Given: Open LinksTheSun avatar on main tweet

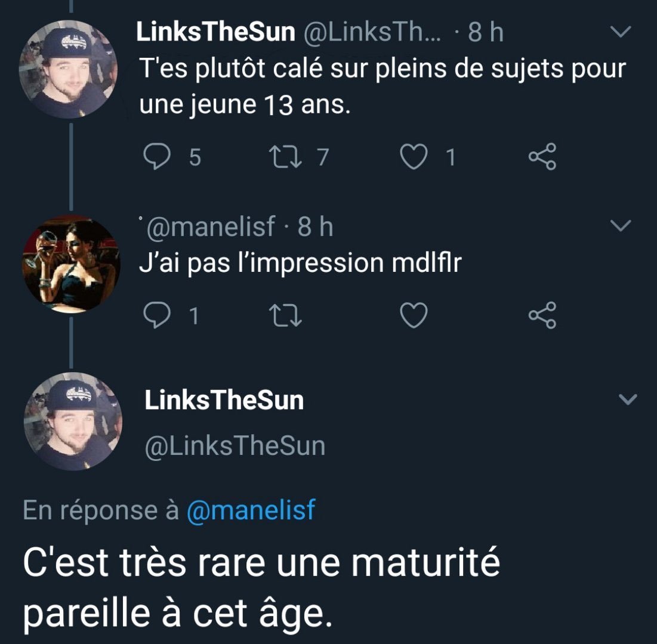Looking at the screenshot, I should click(72, 422).
